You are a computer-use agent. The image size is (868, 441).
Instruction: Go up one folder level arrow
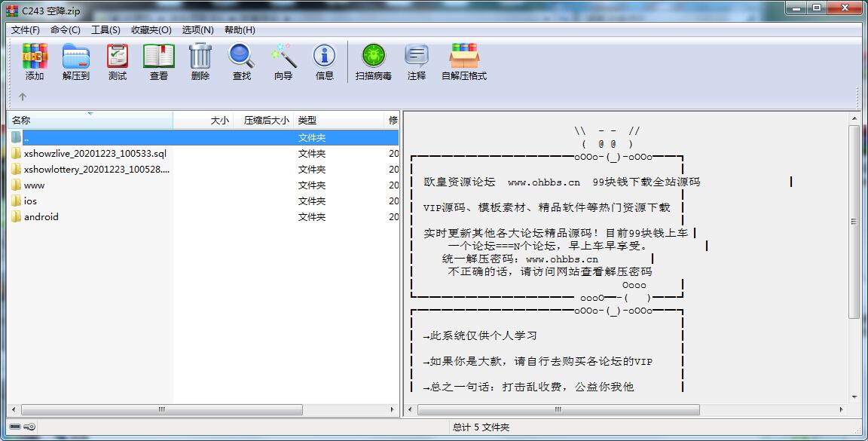click(23, 97)
